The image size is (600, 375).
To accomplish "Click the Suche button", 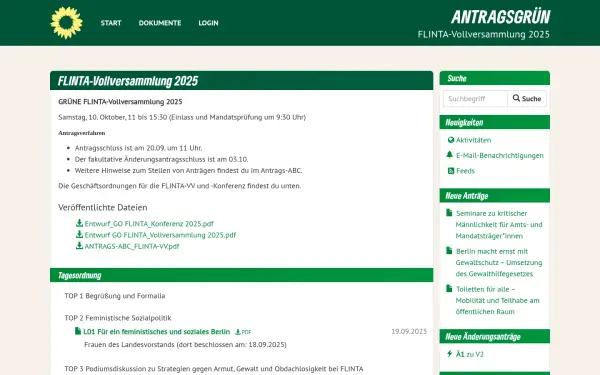I will 527,99.
